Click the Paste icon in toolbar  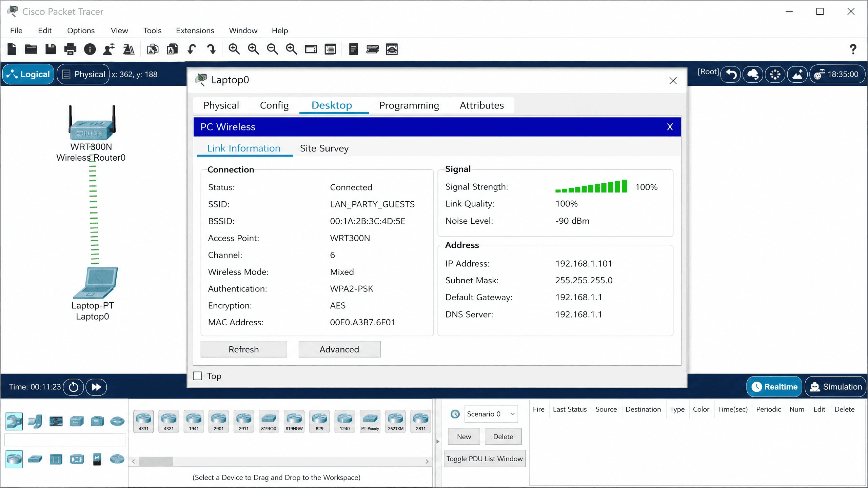[x=172, y=49]
